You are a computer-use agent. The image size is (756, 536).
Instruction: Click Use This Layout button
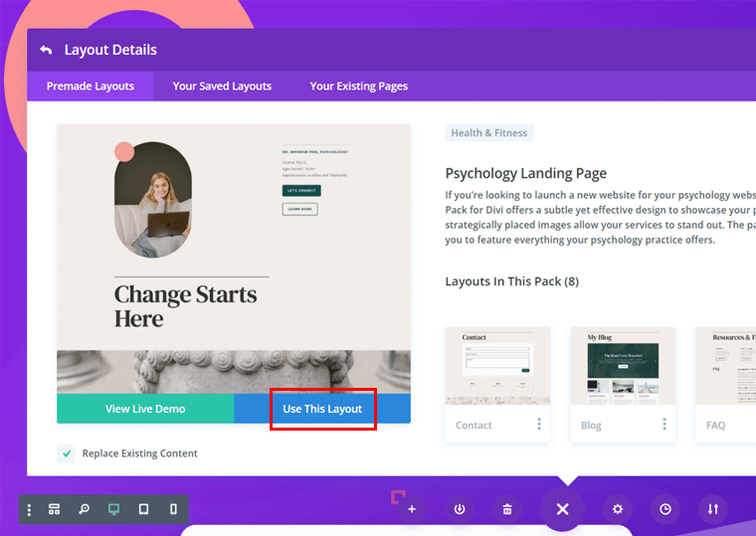[x=322, y=409]
